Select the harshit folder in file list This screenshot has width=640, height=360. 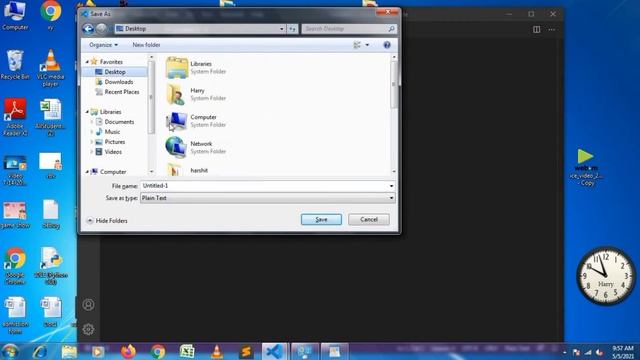[199, 170]
